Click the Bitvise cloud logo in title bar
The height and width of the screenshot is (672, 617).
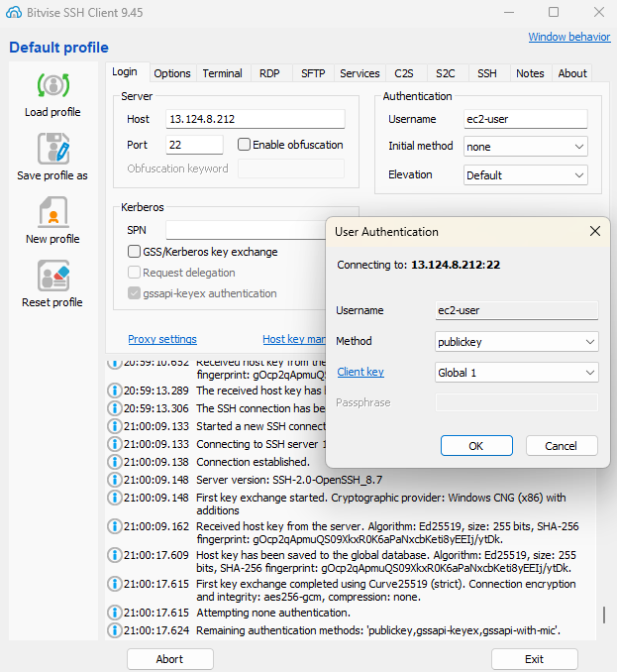tap(14, 13)
